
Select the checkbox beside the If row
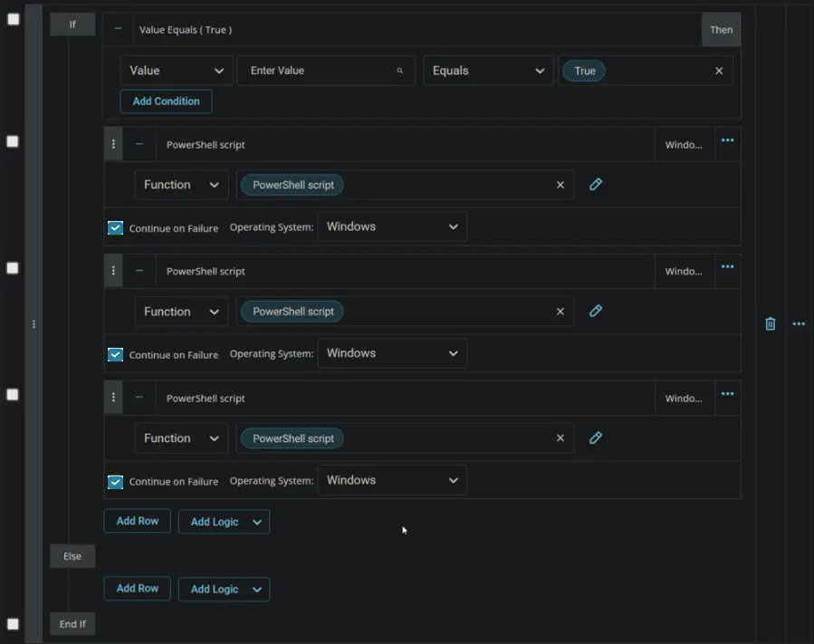(x=14, y=19)
